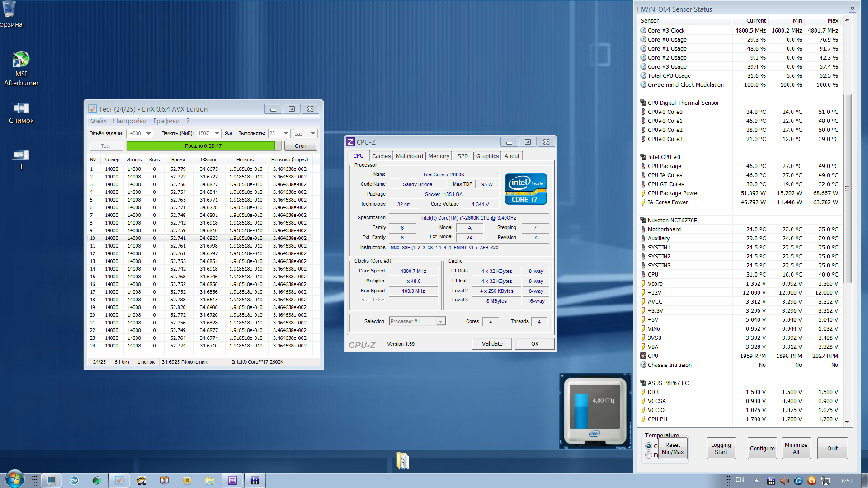The image size is (868, 488).
Task: Click the OK button in CPU-Z
Action: pos(535,344)
